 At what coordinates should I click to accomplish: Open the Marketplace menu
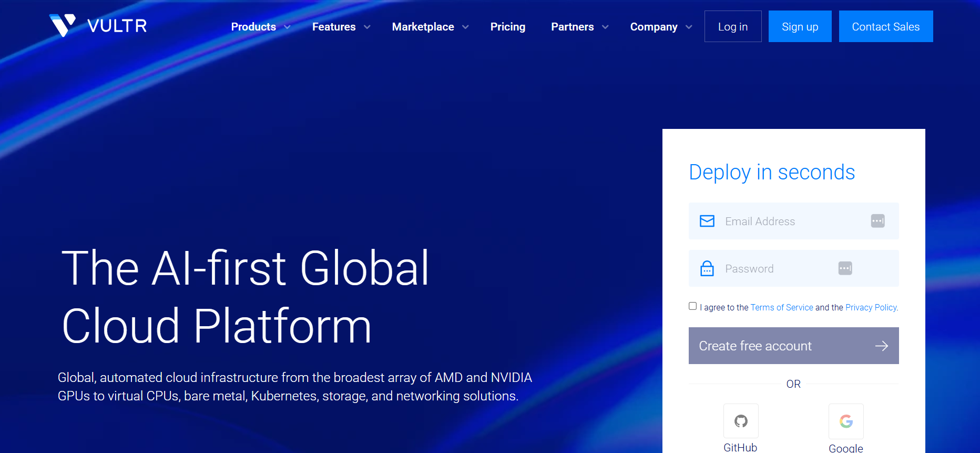coord(423,27)
